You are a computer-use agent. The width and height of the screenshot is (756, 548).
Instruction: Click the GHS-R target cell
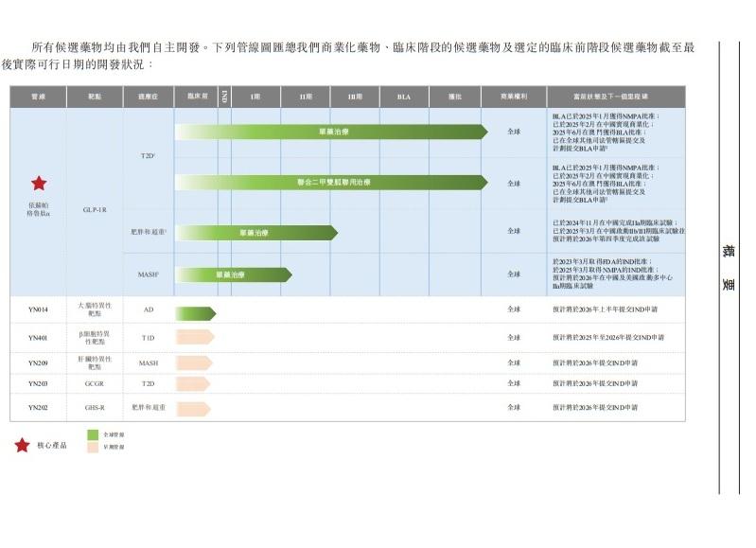[94, 408]
